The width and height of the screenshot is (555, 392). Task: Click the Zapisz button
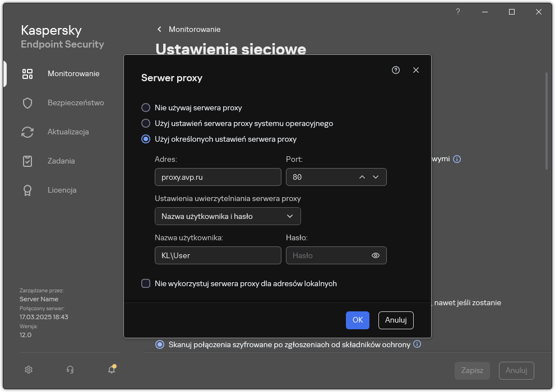pos(472,370)
